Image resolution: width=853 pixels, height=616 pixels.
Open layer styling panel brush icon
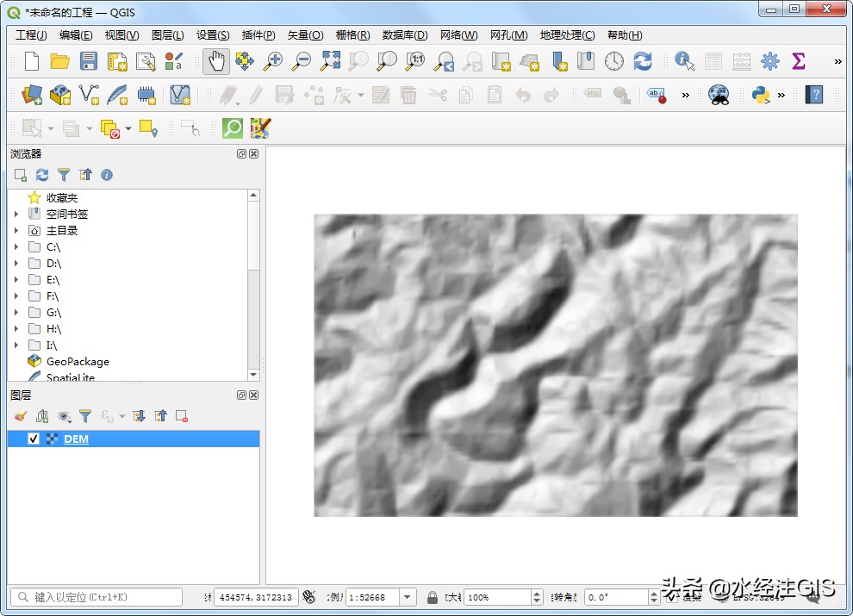pos(21,416)
